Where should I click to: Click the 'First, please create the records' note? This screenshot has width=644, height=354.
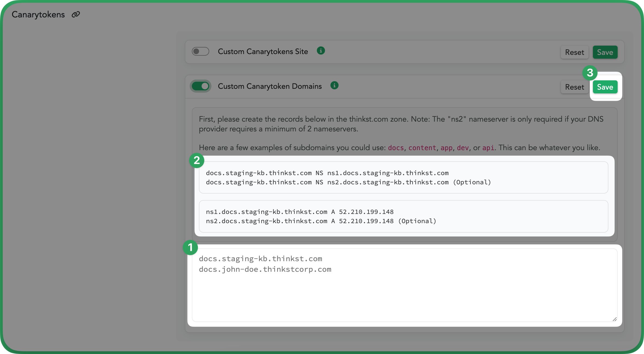point(401,124)
